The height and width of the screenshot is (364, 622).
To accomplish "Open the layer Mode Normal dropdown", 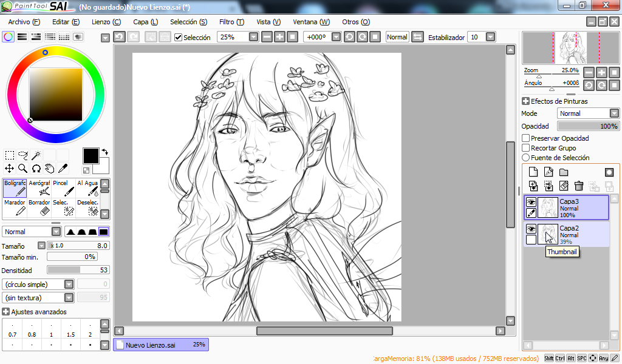I will point(588,113).
